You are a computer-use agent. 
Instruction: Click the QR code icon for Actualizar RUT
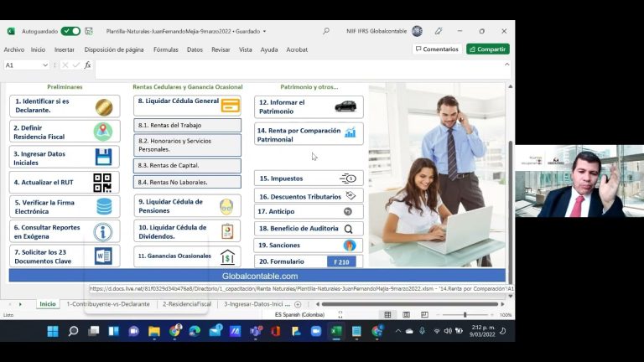(102, 183)
